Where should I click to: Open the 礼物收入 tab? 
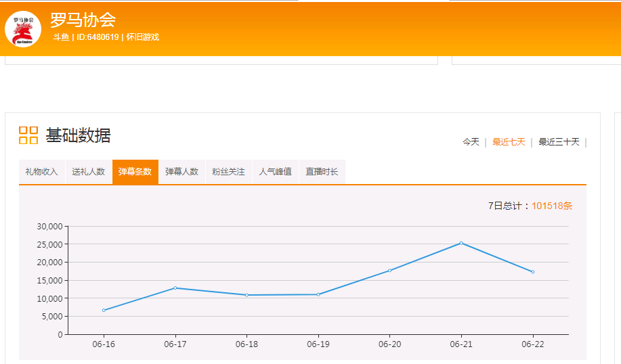[42, 172]
